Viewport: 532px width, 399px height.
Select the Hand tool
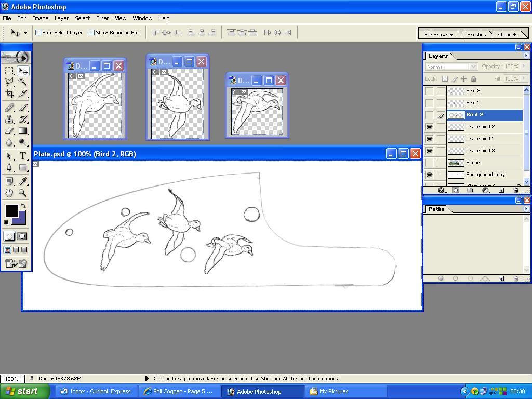click(x=9, y=193)
